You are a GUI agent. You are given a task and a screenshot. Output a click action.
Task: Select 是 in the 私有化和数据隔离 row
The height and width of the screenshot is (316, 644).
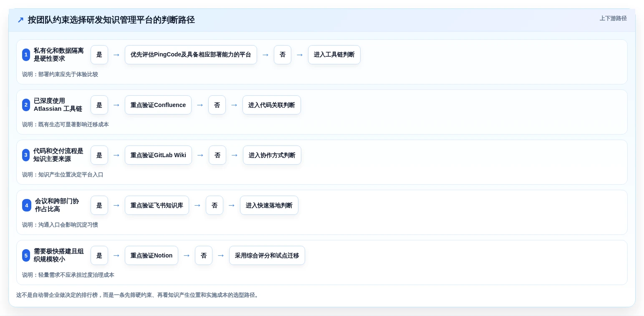tap(99, 55)
